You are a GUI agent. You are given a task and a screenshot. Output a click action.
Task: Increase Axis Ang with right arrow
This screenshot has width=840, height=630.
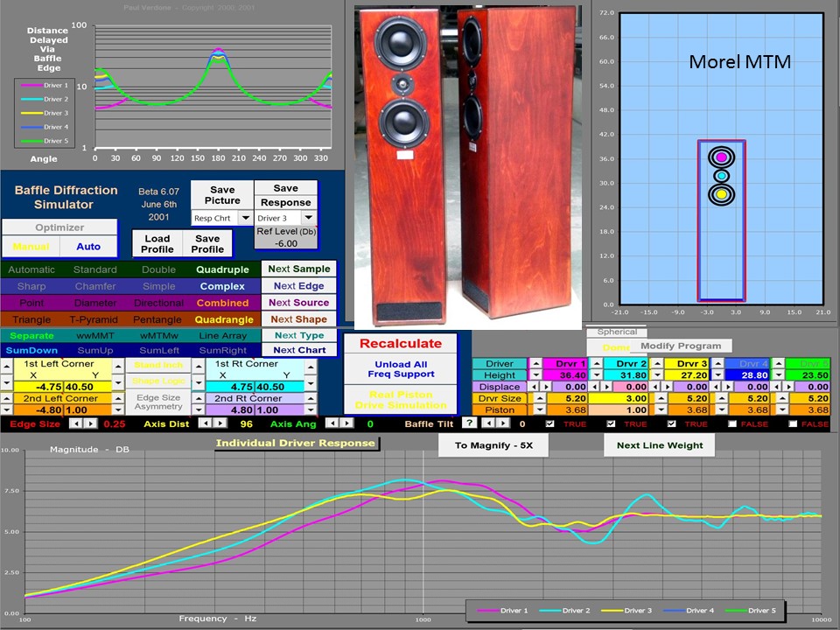pyautogui.click(x=346, y=423)
